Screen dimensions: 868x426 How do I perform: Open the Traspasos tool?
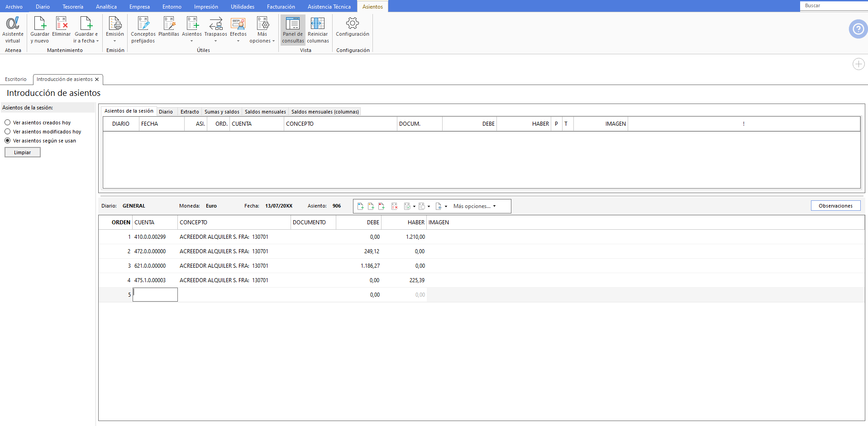[216, 27]
